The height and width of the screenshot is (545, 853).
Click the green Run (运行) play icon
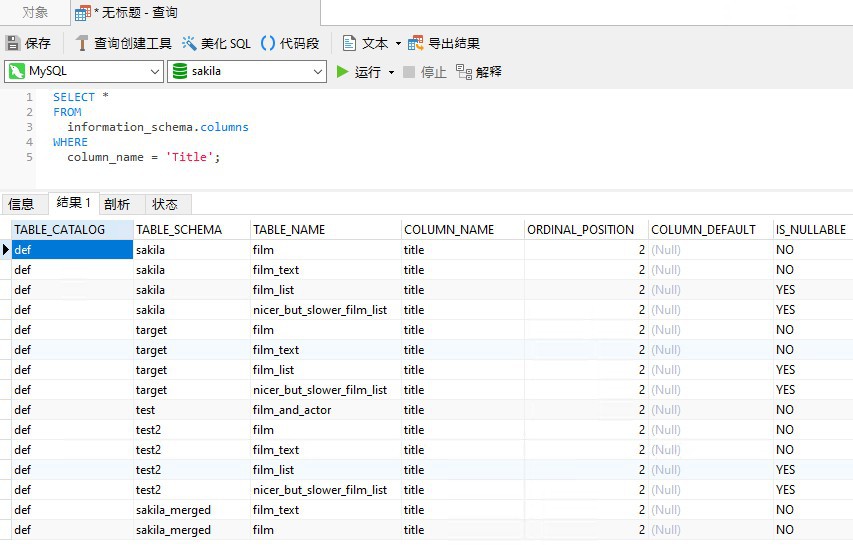pyautogui.click(x=342, y=72)
